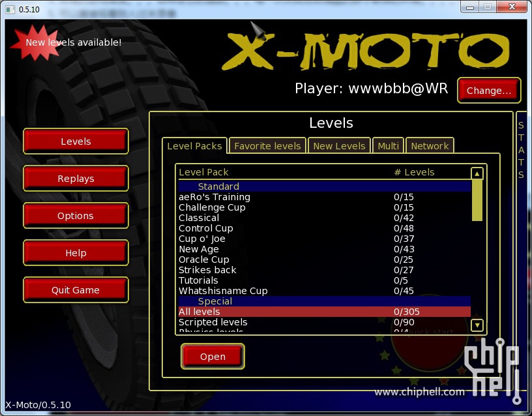Image resolution: width=532 pixels, height=416 pixels.
Task: Click the list scroll down arrow
Action: point(477,326)
